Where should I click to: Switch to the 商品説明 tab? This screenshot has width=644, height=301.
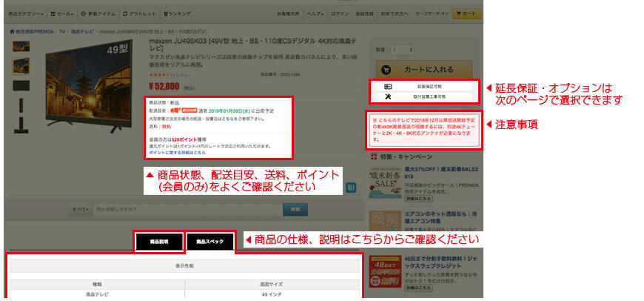pos(159,242)
